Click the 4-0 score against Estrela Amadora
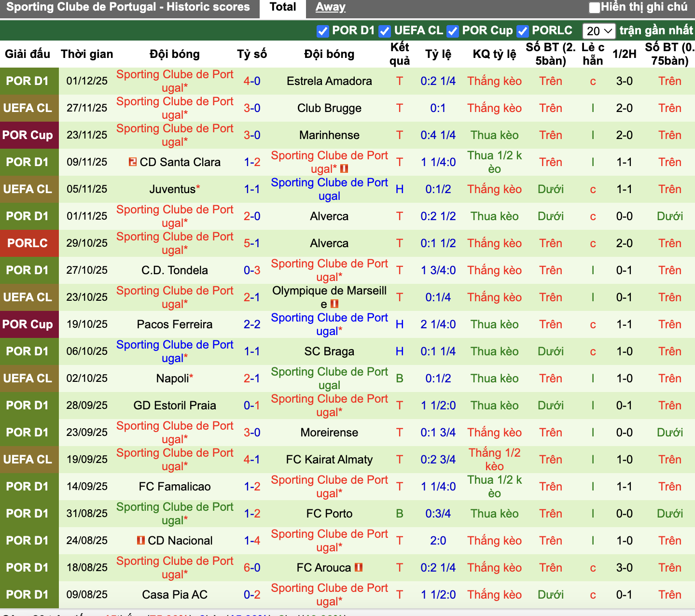Viewport: 695px width, 616px height. (252, 81)
